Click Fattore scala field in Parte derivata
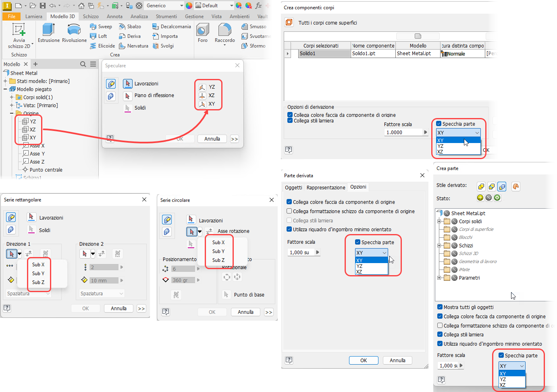Viewport: 557px width, 392px height. pos(301,252)
